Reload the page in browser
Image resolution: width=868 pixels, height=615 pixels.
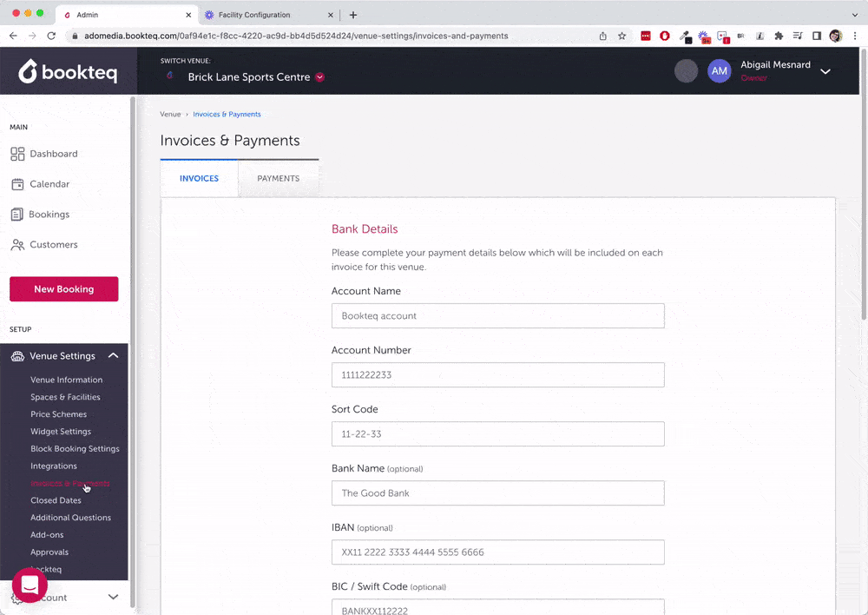(x=51, y=36)
